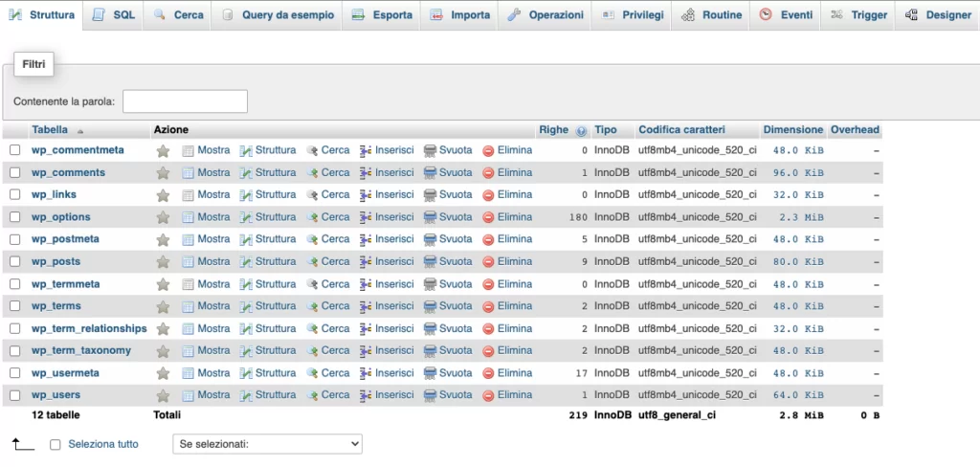Click the Inserisci icon for wp_terms row
This screenshot has height=467, width=980.
coord(366,306)
